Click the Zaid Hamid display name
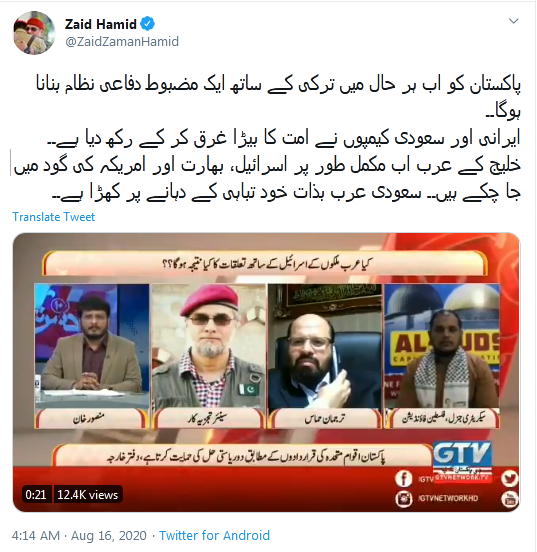The image size is (537, 552). tap(101, 24)
